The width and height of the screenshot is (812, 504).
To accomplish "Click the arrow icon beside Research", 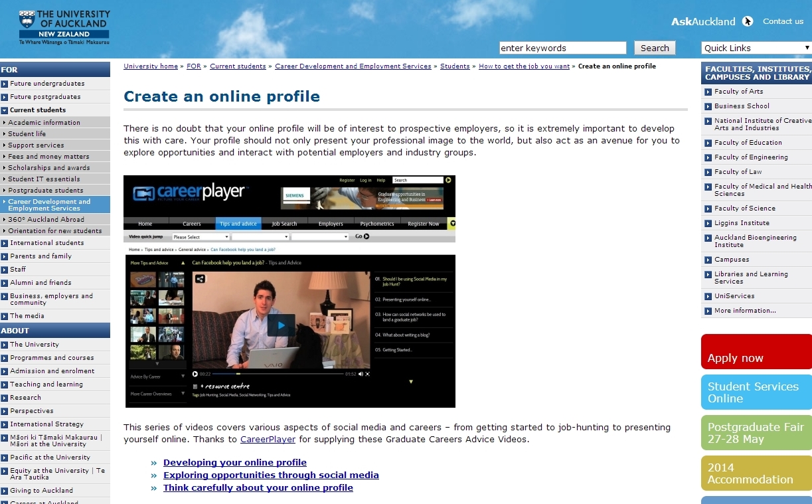I will tap(5, 398).
